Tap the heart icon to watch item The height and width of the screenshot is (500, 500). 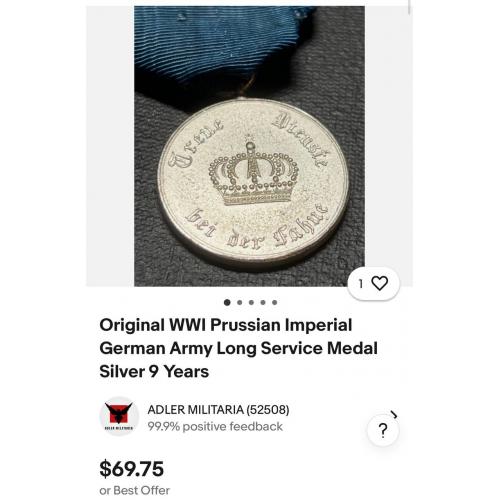379,283
